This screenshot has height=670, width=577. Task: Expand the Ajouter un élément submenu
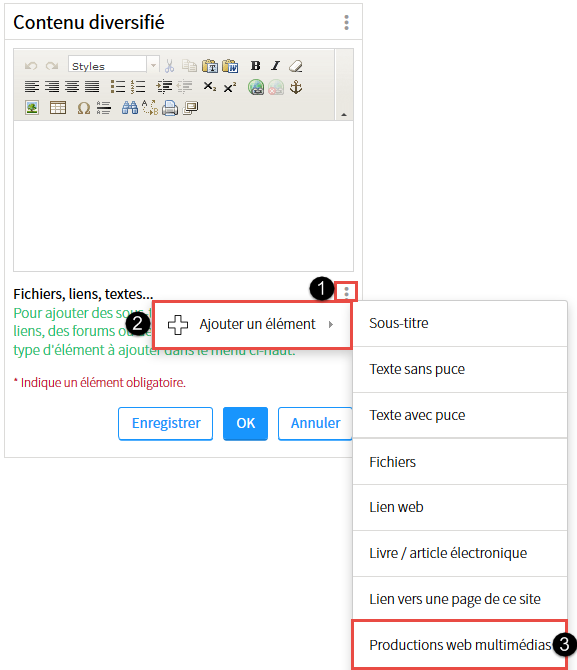click(x=252, y=325)
